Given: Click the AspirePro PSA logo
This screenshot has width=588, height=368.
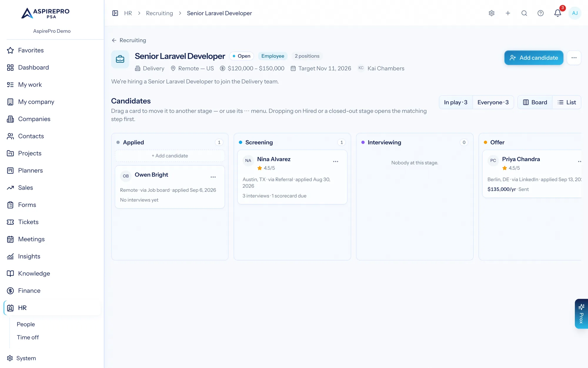Looking at the screenshot, I should click(46, 13).
